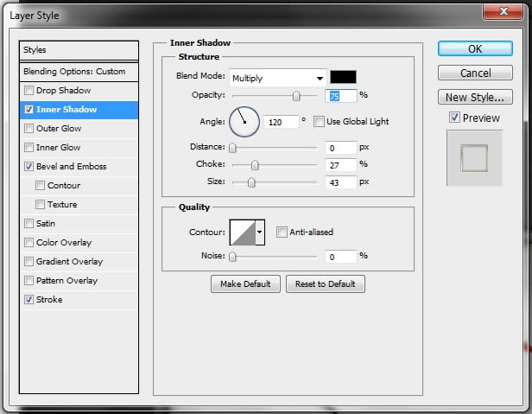The width and height of the screenshot is (532, 414).
Task: Click the Size slider handle
Action: (251, 182)
